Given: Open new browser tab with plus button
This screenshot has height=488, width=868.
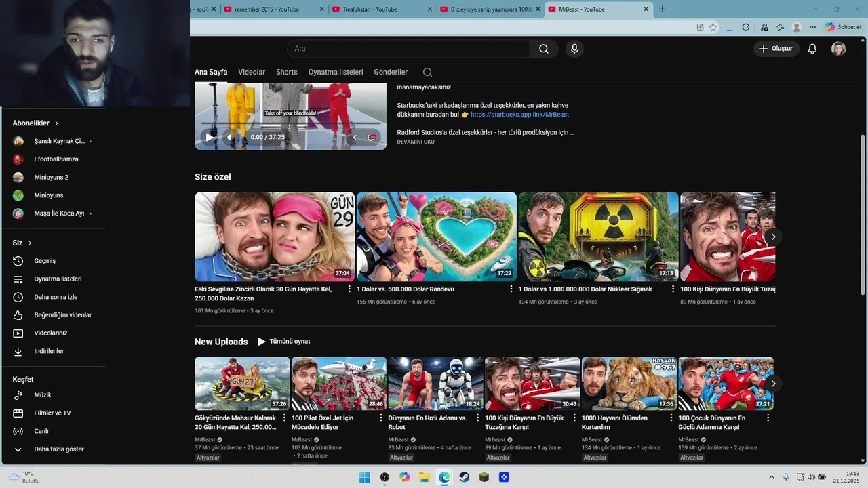Looking at the screenshot, I should [x=663, y=9].
